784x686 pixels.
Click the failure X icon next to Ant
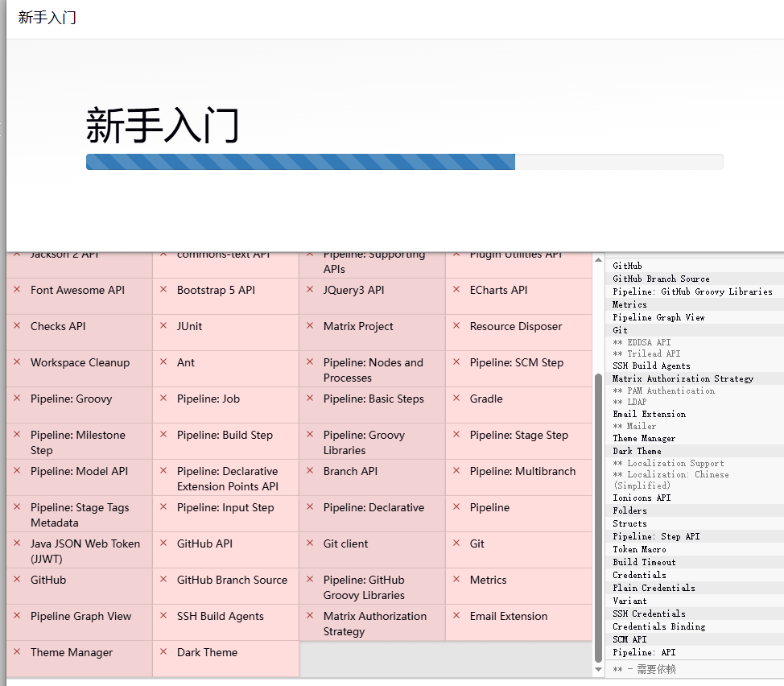[163, 362]
